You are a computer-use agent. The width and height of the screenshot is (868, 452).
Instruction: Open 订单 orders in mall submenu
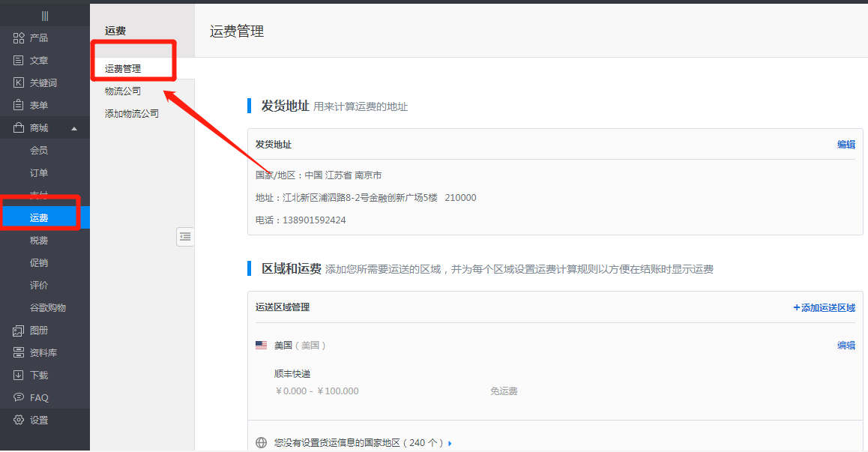39,173
